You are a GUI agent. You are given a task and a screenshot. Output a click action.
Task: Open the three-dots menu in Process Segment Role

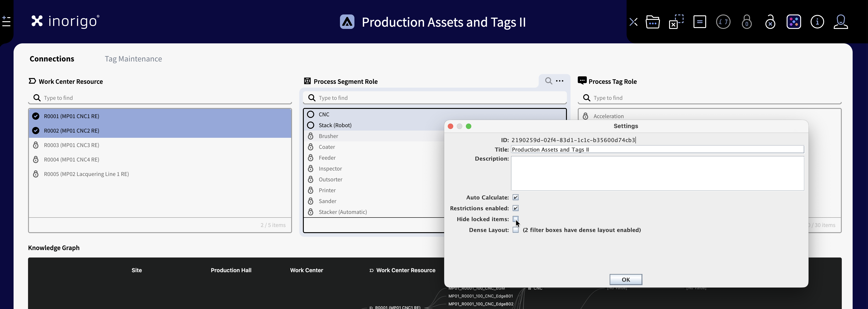tap(560, 81)
